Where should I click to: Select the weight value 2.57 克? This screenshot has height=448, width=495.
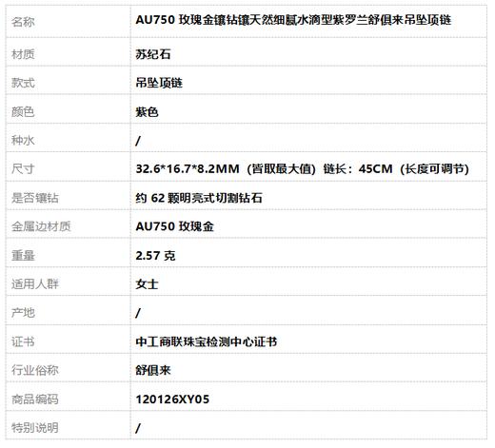coord(155,256)
